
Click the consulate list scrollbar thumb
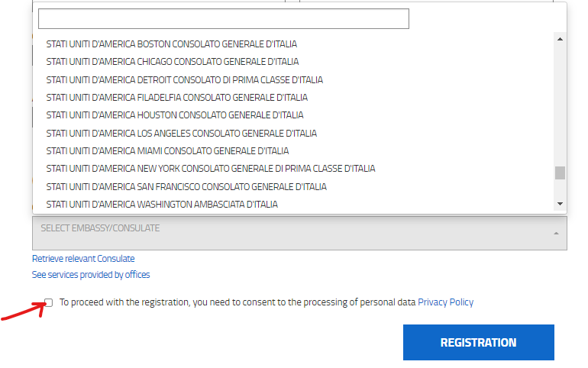560,173
